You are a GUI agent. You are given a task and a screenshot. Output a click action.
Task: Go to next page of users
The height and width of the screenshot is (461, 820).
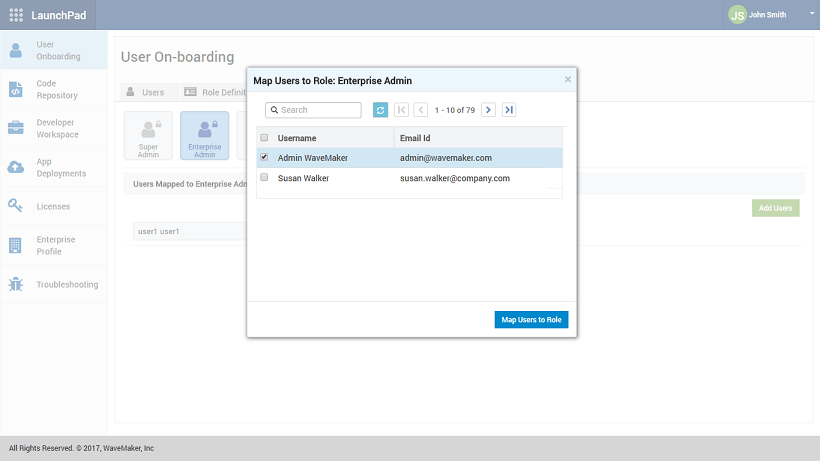click(488, 110)
